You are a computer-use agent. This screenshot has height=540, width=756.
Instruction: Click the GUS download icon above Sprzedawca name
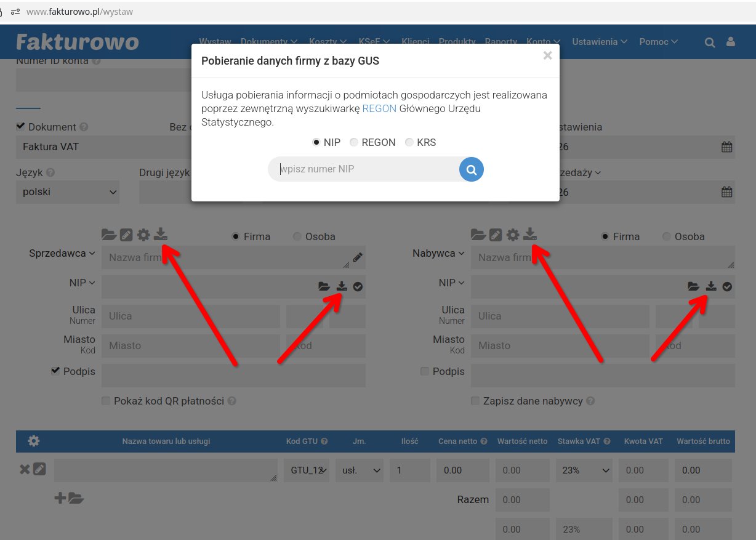point(161,235)
